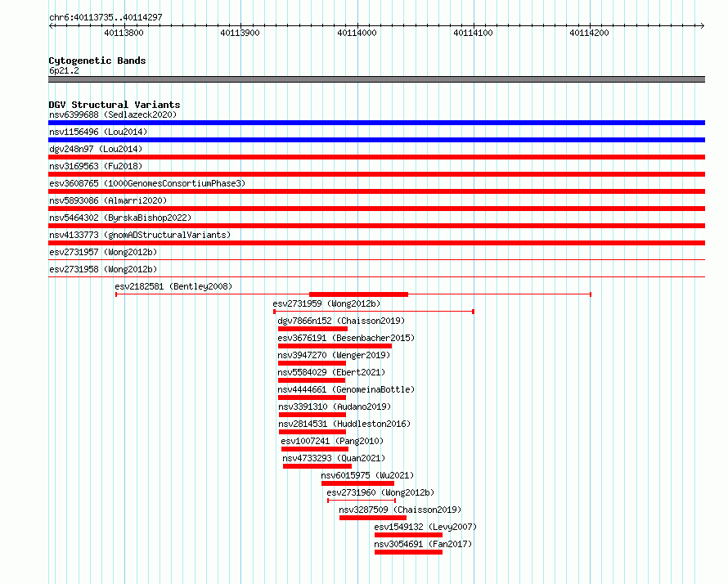Click the chr6:40113735..40114297 coordinates label
Image resolution: width=728 pixels, height=584 pixels.
pos(106,17)
